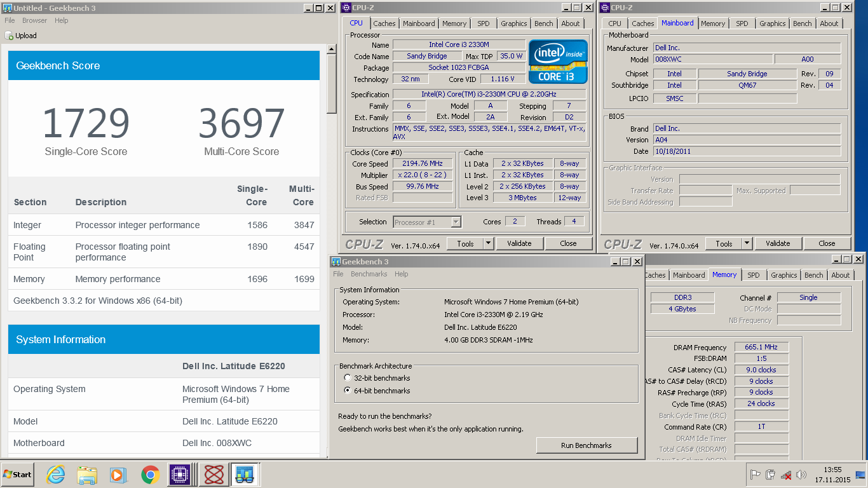The image size is (868, 488).
Task: Click the scroll-up arrow of Geekbench results
Action: [332, 49]
